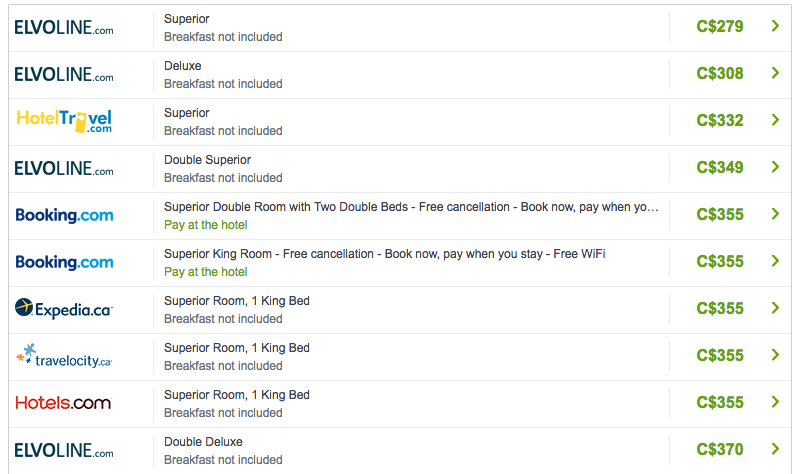797x474 pixels.
Task: Click the Double Superior room name
Action: (207, 160)
